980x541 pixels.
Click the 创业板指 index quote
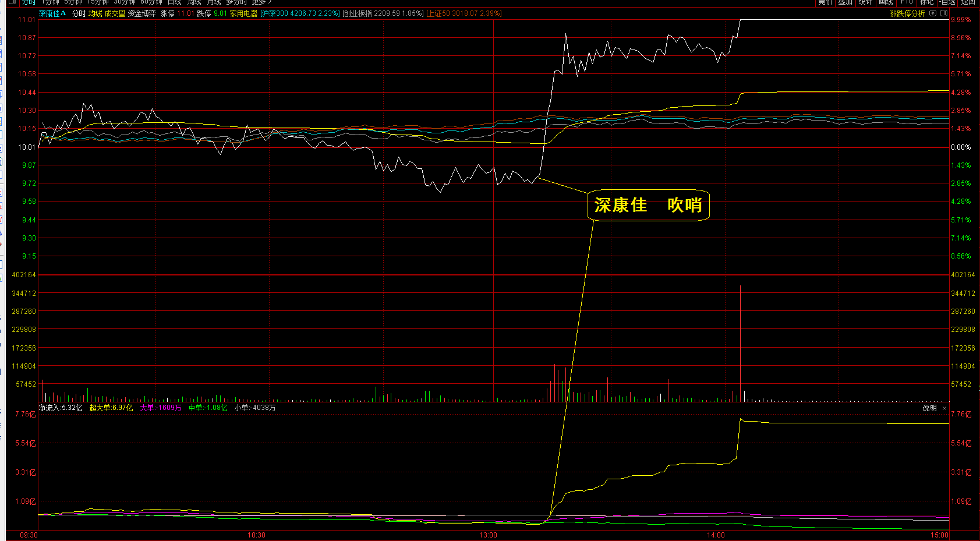pyautogui.click(x=383, y=13)
